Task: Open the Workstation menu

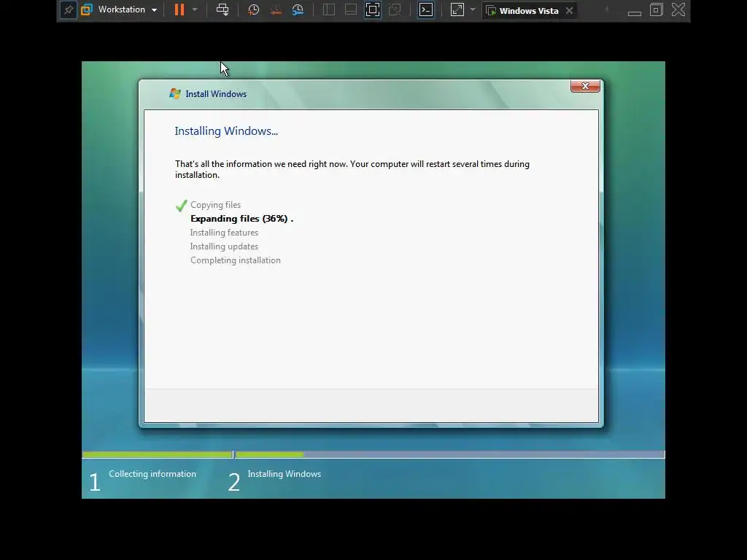Action: click(x=128, y=9)
